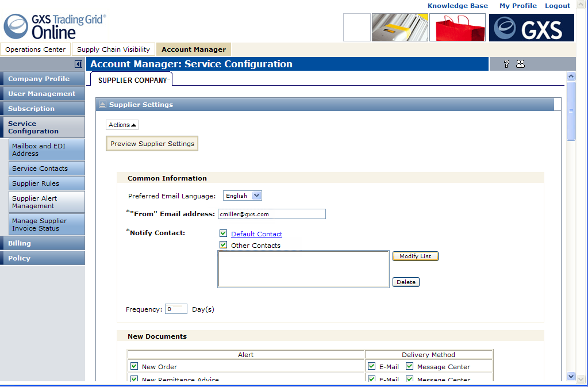Collapse the left navigation panel icon

pos(78,64)
